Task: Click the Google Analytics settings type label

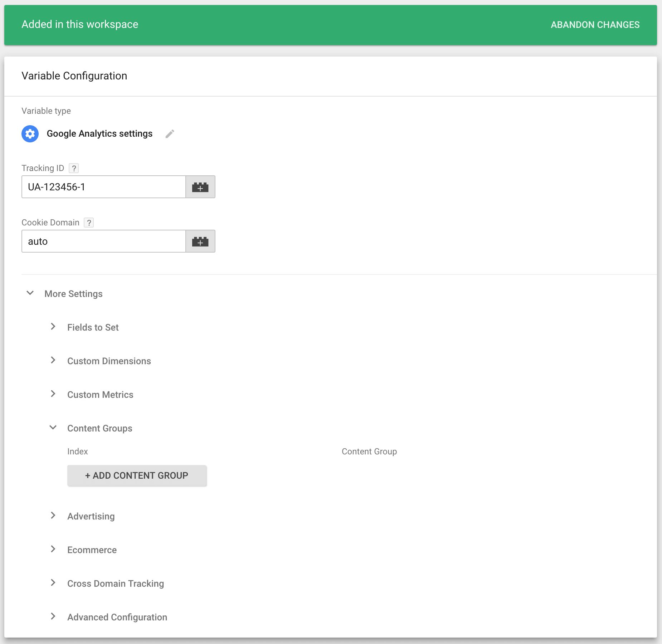Action: [99, 134]
